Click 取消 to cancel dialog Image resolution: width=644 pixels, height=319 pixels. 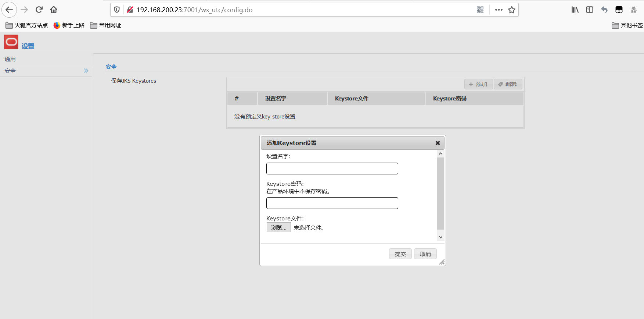pos(425,254)
